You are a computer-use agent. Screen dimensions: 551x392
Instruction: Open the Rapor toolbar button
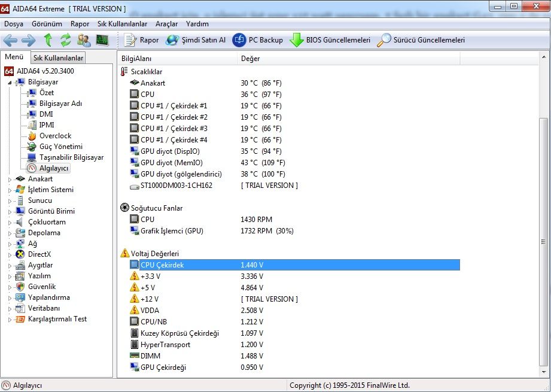(x=141, y=40)
